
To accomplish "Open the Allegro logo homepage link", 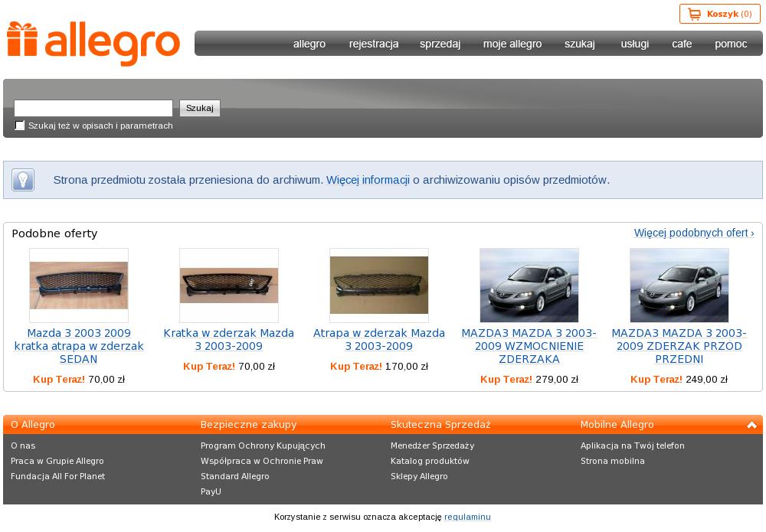I will click(93, 44).
